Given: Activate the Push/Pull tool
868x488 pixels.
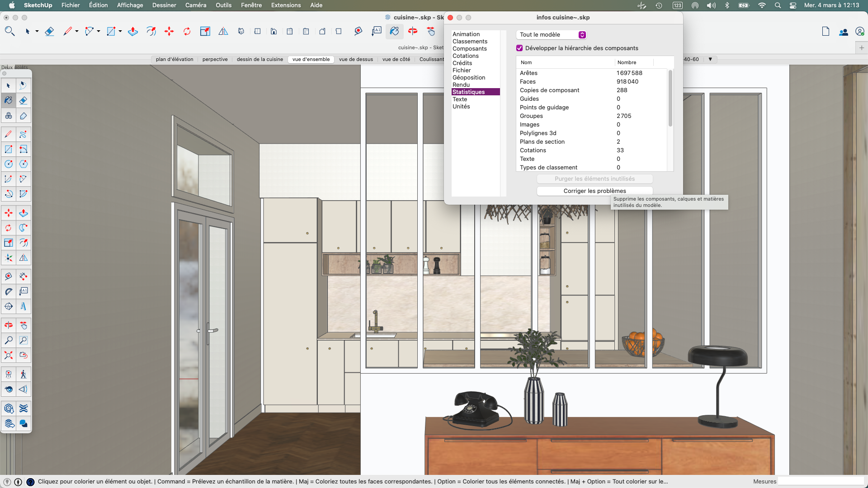Looking at the screenshot, I should 133,31.
